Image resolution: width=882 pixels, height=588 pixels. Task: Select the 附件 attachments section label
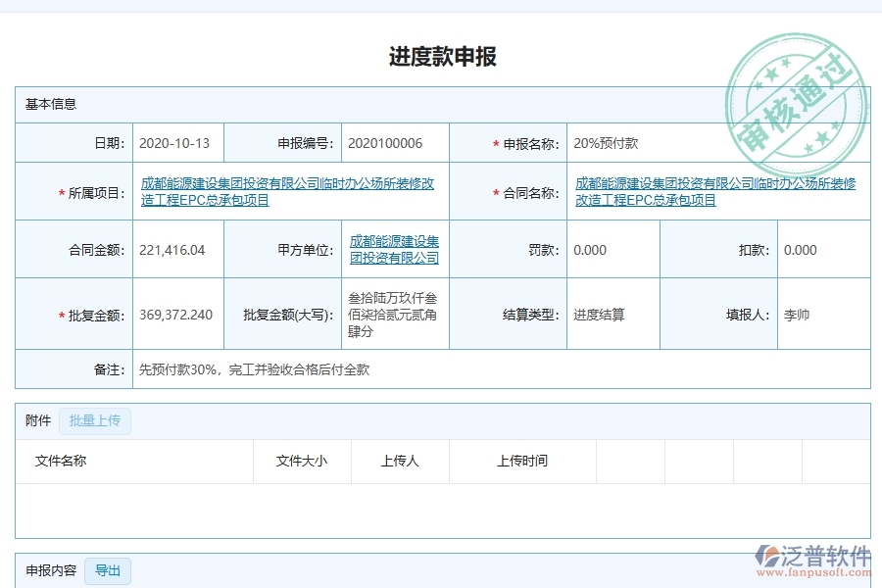(36, 420)
